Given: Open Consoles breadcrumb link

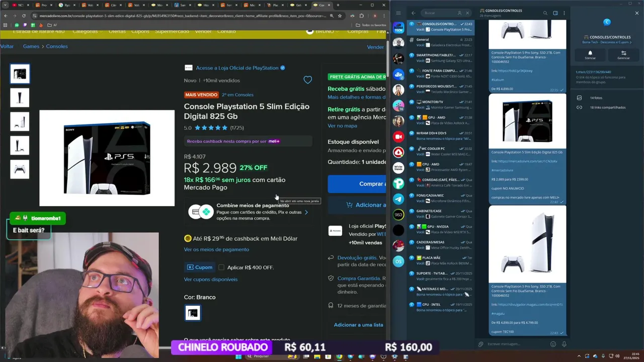Looking at the screenshot, I should [57, 46].
